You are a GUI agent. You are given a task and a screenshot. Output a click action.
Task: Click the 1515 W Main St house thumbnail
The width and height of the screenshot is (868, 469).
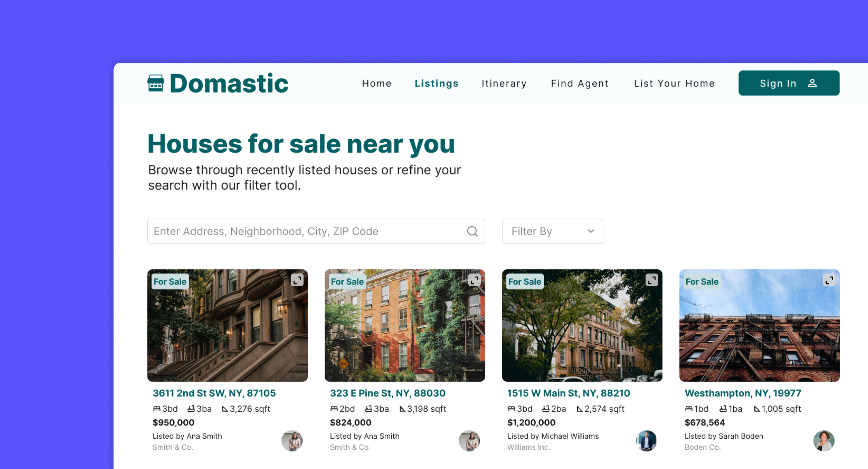click(x=582, y=330)
